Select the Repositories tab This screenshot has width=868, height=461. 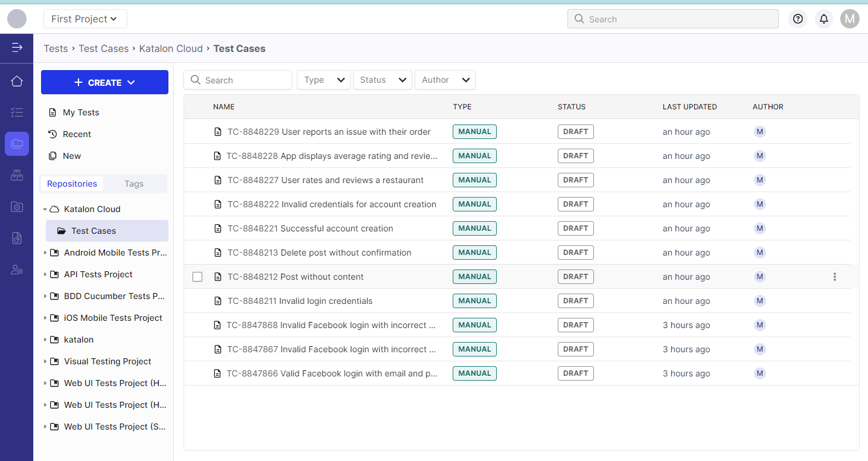(x=72, y=184)
